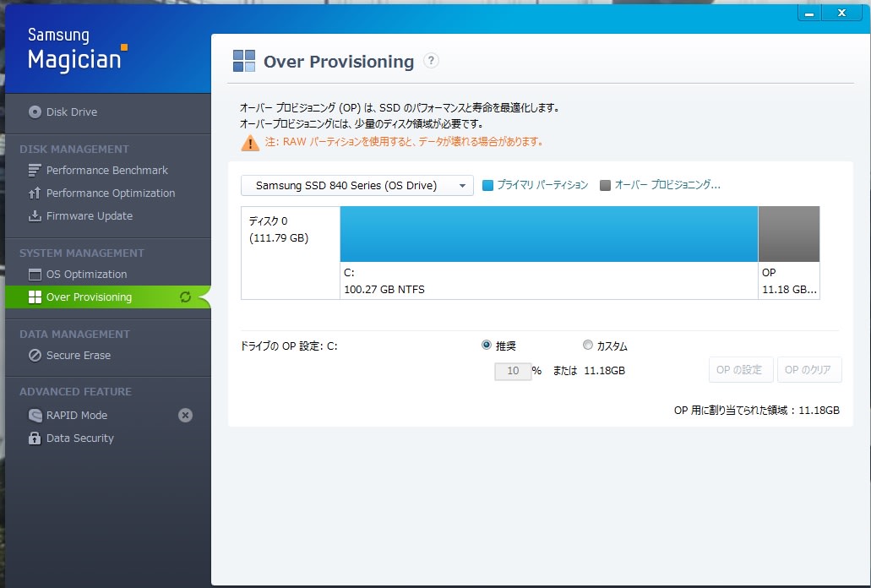Open the Samsung SSD 840 Series drive dropdown
Screen dimensions: 871x588
tap(357, 186)
